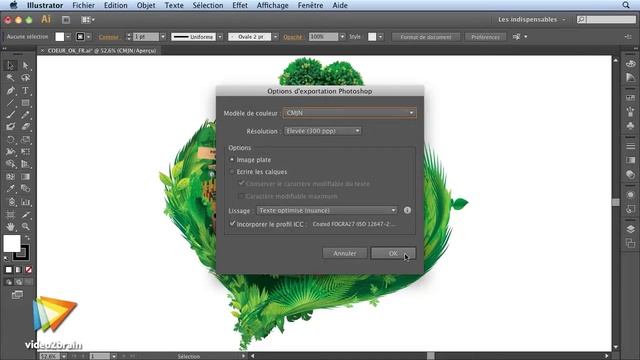Open the Style swatch dropdown arrow
This screenshot has height=360, width=640.
point(380,37)
